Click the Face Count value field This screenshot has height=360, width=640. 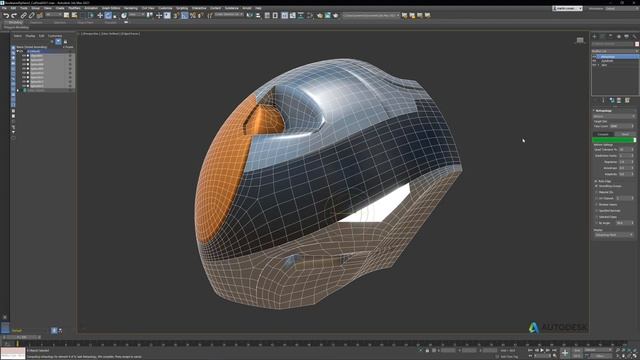(622, 126)
